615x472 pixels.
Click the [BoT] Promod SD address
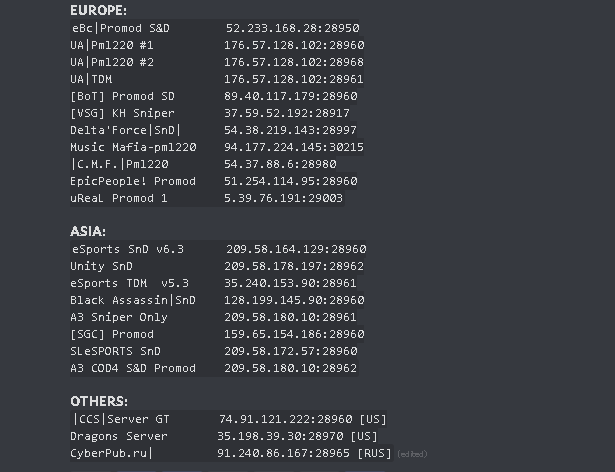291,96
